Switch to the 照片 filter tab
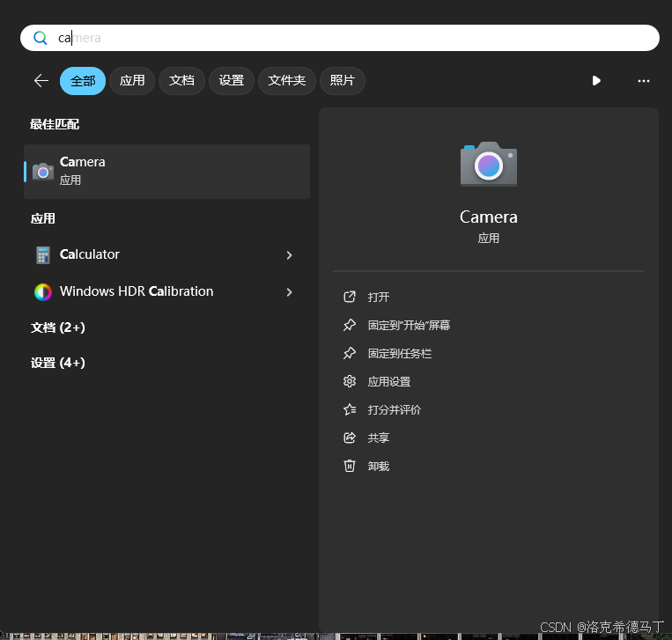This screenshot has height=640, width=672. [x=343, y=80]
